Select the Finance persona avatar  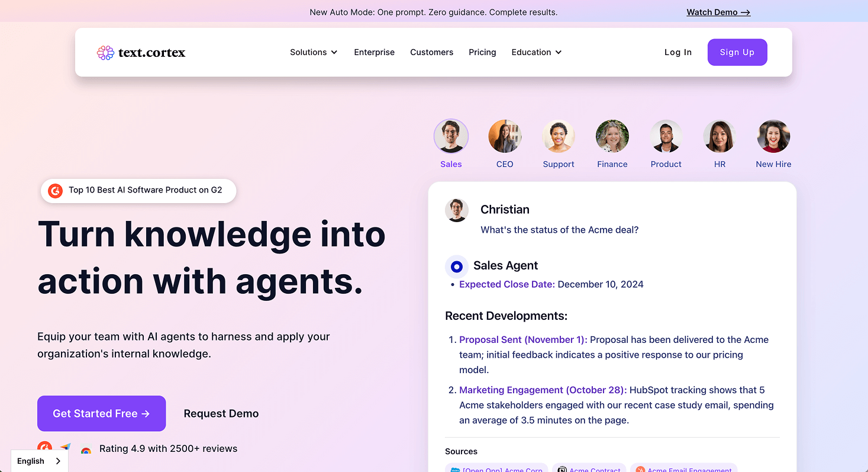(612, 136)
